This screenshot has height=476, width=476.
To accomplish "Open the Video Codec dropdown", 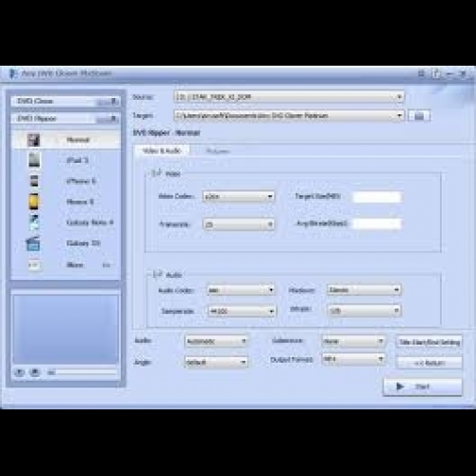I will click(239, 196).
